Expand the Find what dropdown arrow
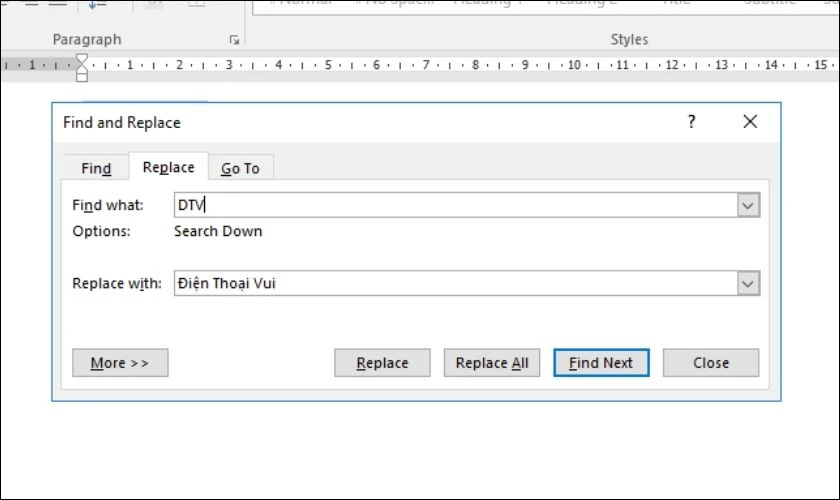 pos(748,205)
